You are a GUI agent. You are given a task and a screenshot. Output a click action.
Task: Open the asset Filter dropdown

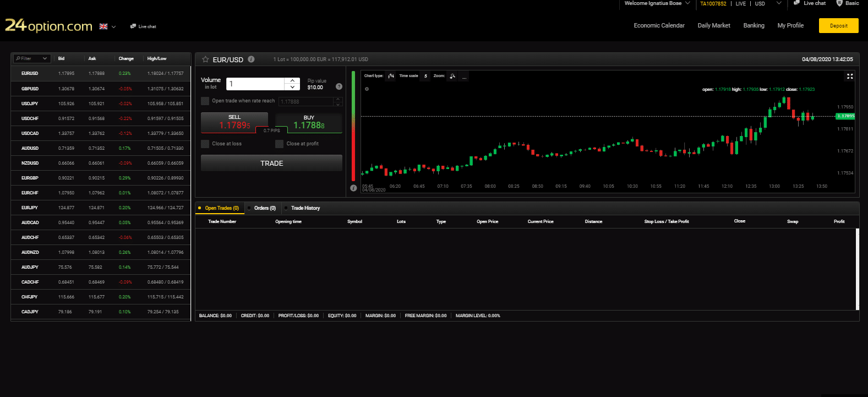pos(32,58)
